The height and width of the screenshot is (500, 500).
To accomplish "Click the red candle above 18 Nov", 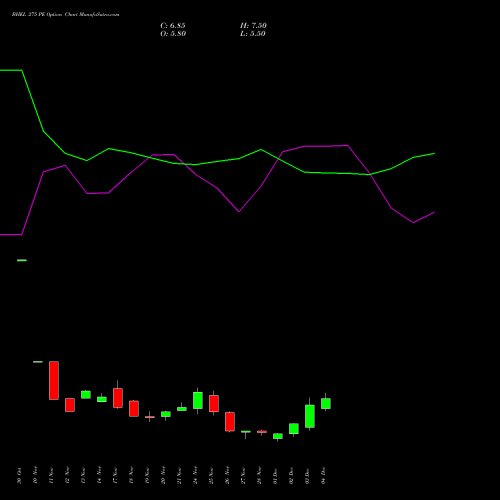I will tap(134, 409).
